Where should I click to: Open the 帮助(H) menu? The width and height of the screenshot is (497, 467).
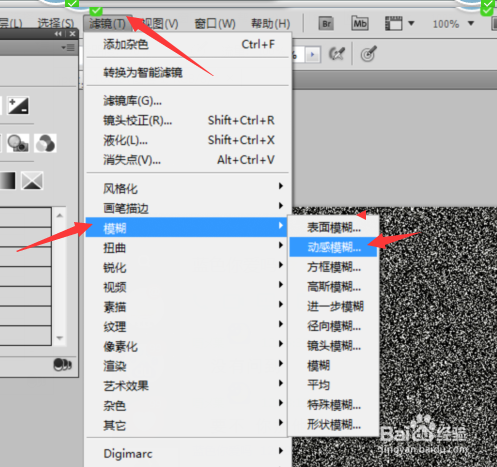[x=270, y=24]
